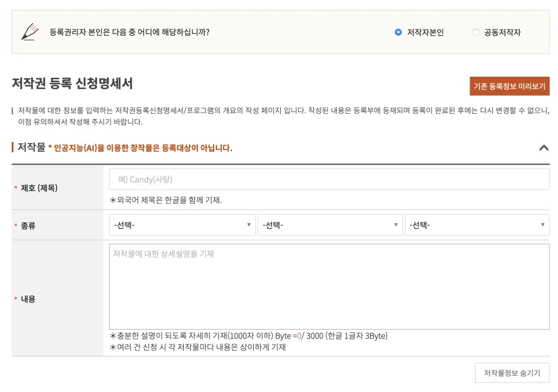The image size is (558, 392).
Task: Select the 저작자본인 radio button
Action: click(398, 32)
